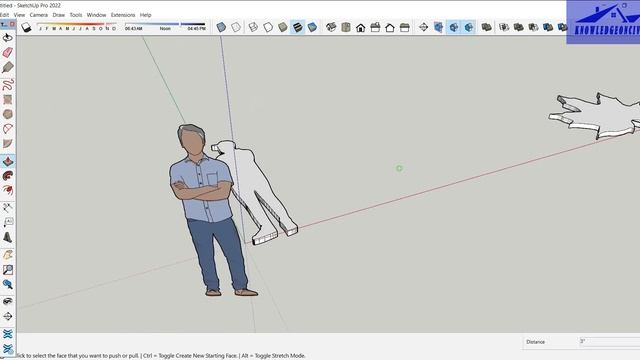Select the Union solid tool

pos(518,27)
